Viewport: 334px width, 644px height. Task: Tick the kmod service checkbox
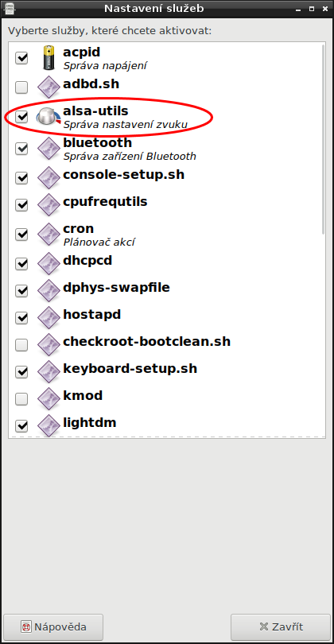click(x=21, y=398)
